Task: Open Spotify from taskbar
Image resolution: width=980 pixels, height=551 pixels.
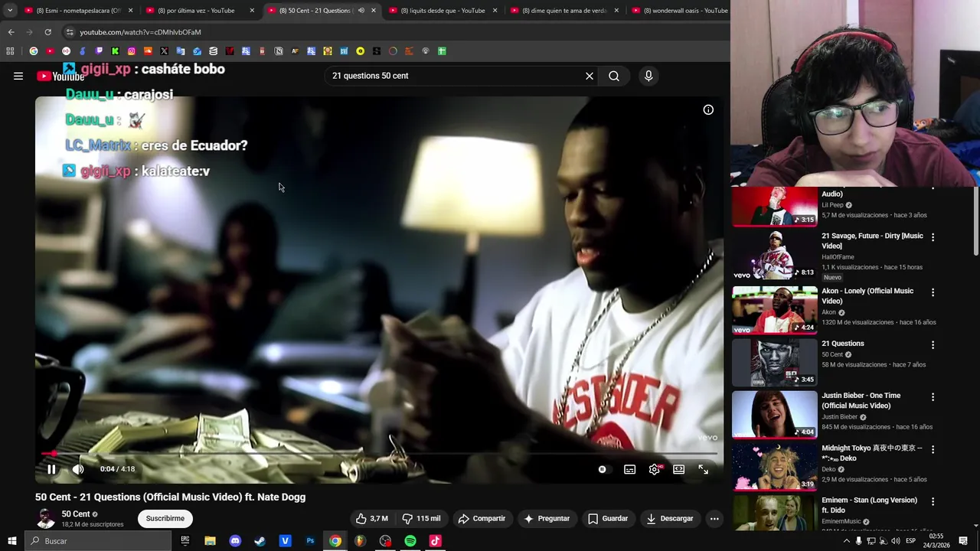Action: point(410,541)
